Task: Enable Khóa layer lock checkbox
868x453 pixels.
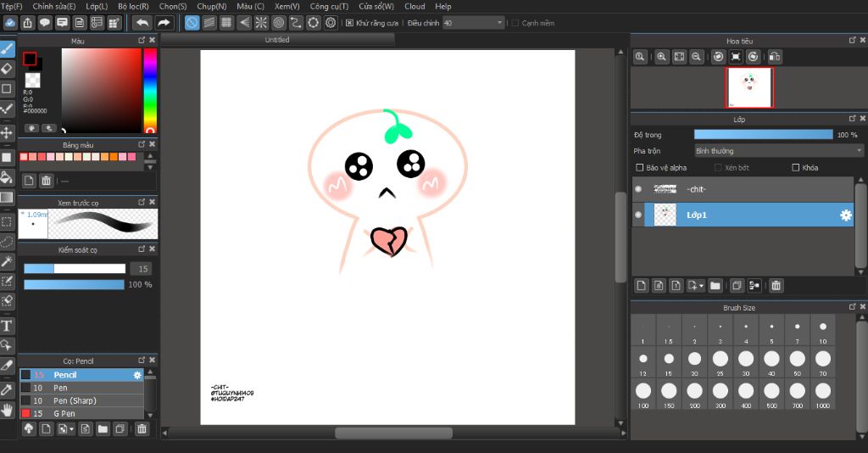Action: tap(795, 167)
